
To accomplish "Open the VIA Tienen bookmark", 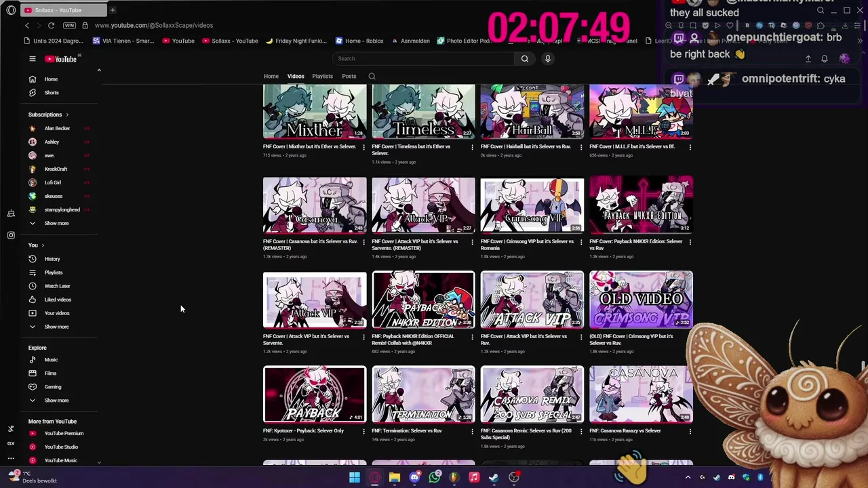I will 123,41.
